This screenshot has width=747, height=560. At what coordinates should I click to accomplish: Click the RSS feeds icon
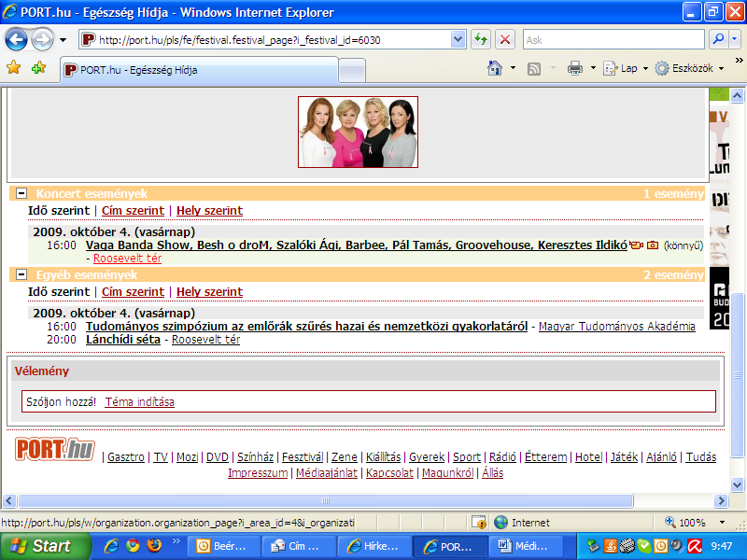(x=534, y=69)
